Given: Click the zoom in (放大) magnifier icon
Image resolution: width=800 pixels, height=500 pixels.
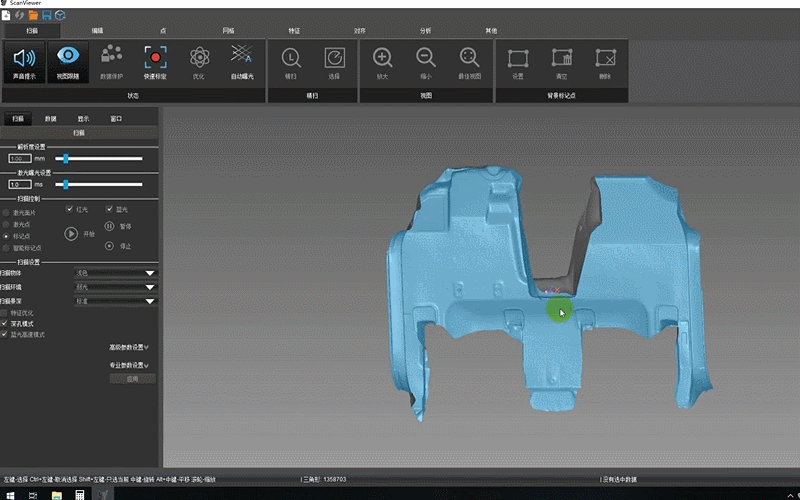Looking at the screenshot, I should [x=382, y=58].
